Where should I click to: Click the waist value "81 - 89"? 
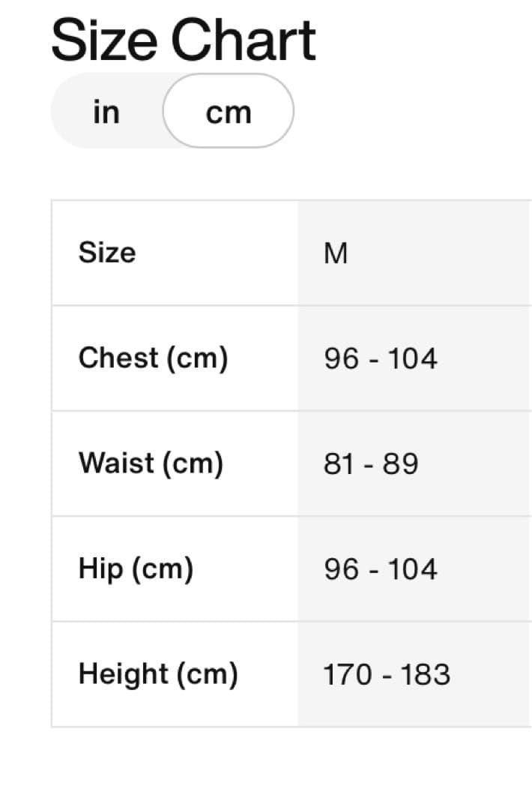[x=370, y=464]
